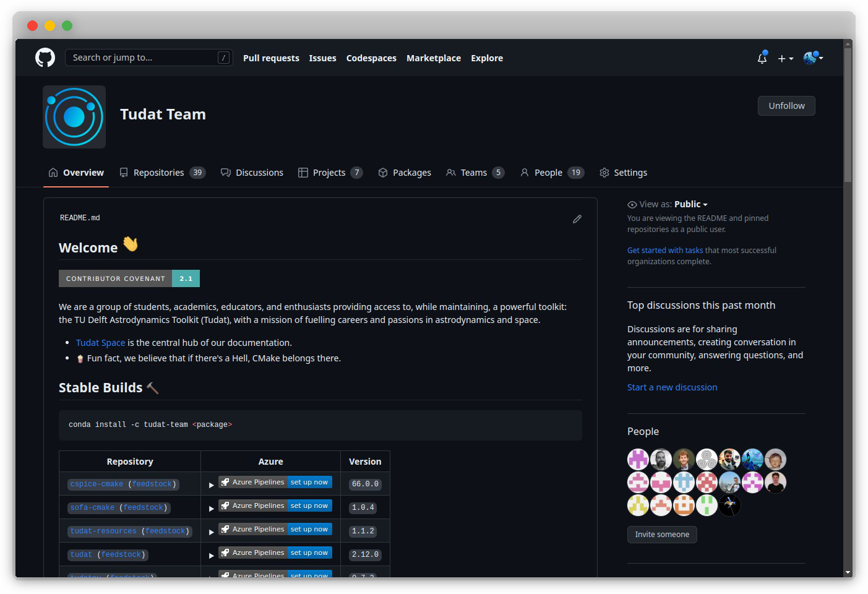The height and width of the screenshot is (594, 868).
Task: Expand the disclosure triangle in sofa-cmake row
Action: click(x=212, y=508)
